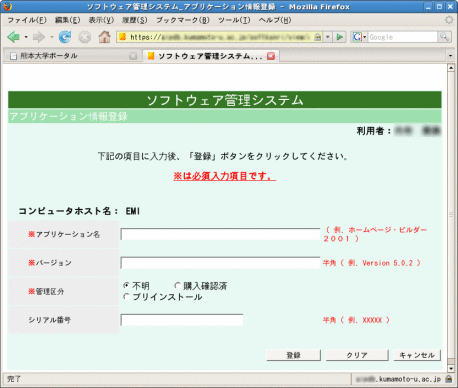Click the クリア button
The width and height of the screenshot is (458, 388).
point(357,355)
